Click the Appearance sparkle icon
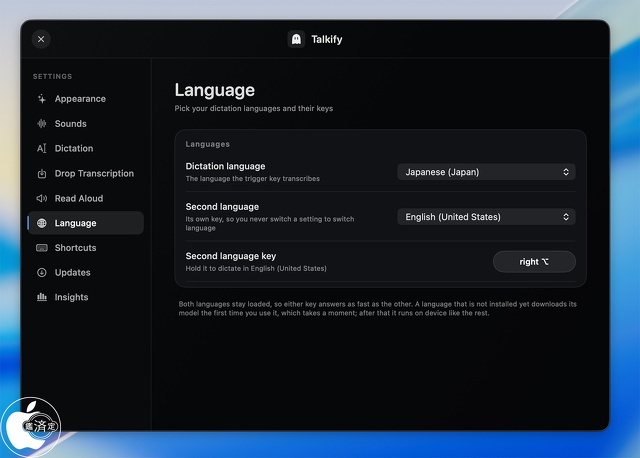Viewport: 640px width, 458px height. pyautogui.click(x=42, y=99)
